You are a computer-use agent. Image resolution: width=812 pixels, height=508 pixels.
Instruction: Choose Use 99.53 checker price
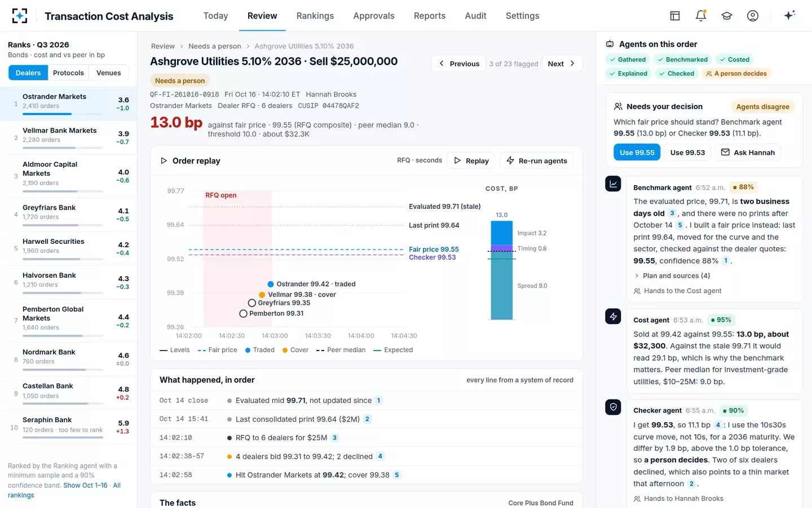coord(687,152)
